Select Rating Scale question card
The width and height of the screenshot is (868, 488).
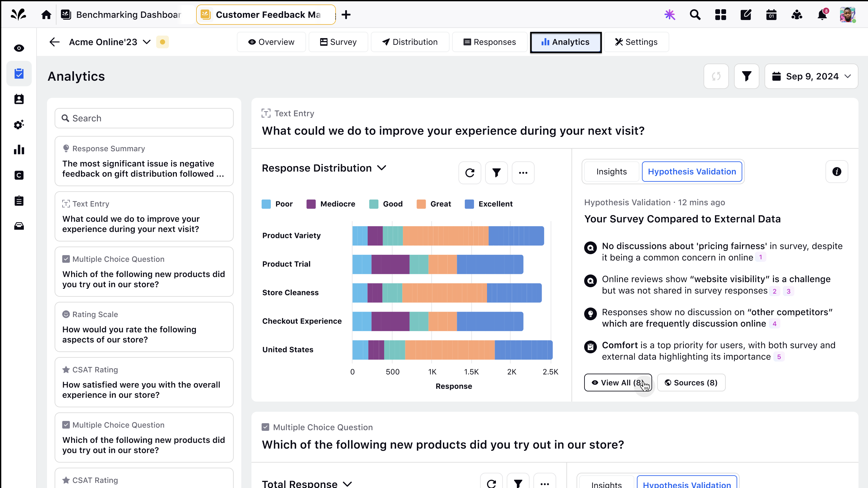[144, 327]
